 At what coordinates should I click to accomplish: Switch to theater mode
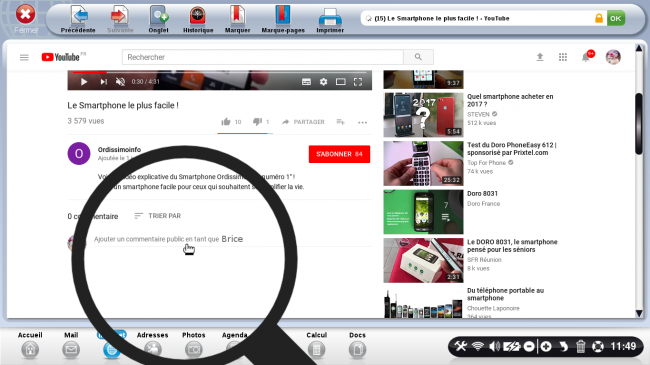pos(341,82)
